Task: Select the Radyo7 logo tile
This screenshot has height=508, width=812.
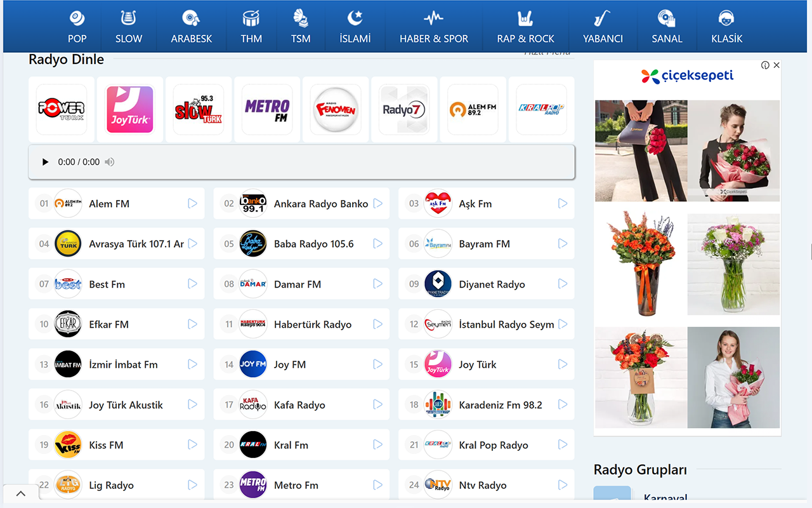Action: click(x=404, y=110)
